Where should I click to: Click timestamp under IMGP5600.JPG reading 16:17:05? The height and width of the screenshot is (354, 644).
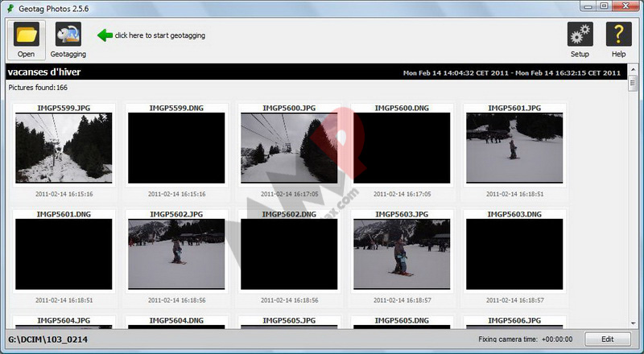[289, 194]
